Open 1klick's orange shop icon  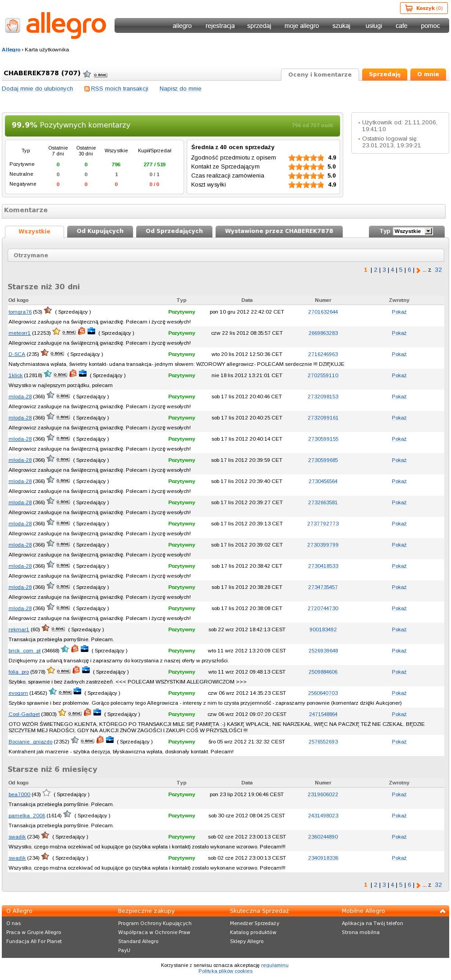[x=73, y=374]
